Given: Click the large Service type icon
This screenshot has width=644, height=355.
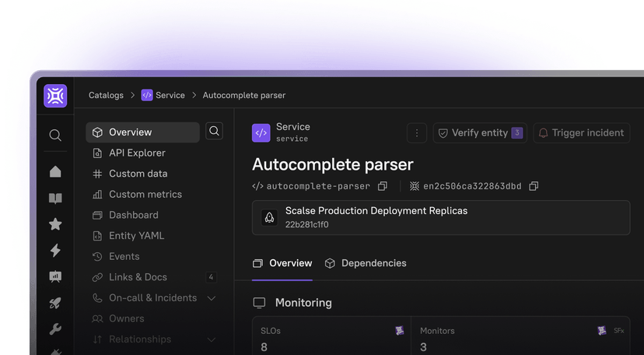Looking at the screenshot, I should pos(261,133).
